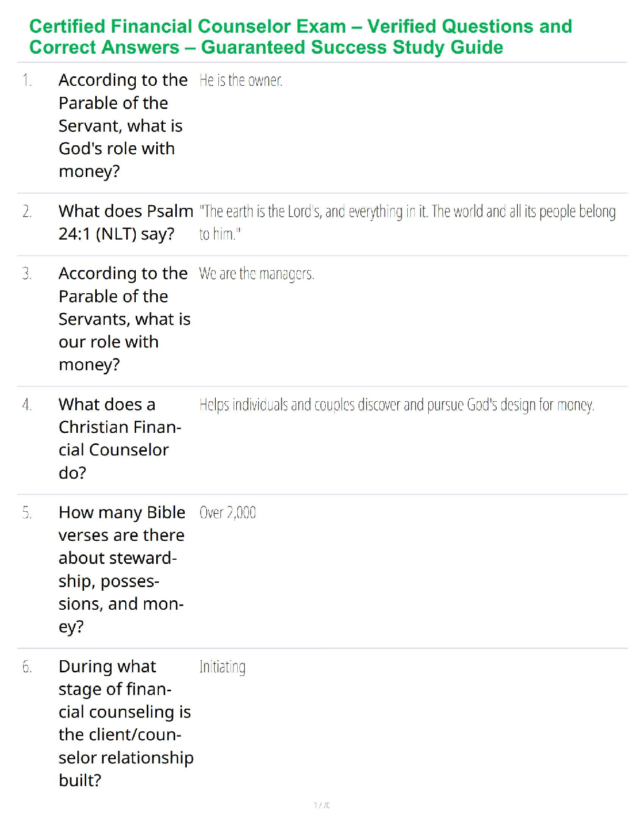Screen dimensions: 644x834
Task: Click the question about our role with money
Action: (124, 319)
